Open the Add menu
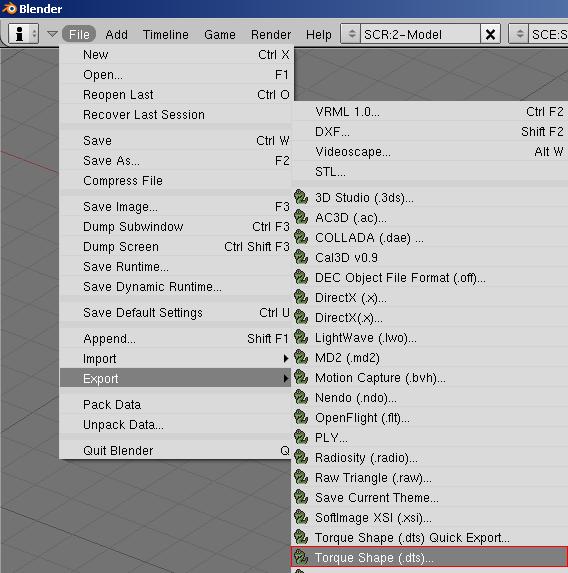This screenshot has width=568, height=573. pyautogui.click(x=117, y=34)
